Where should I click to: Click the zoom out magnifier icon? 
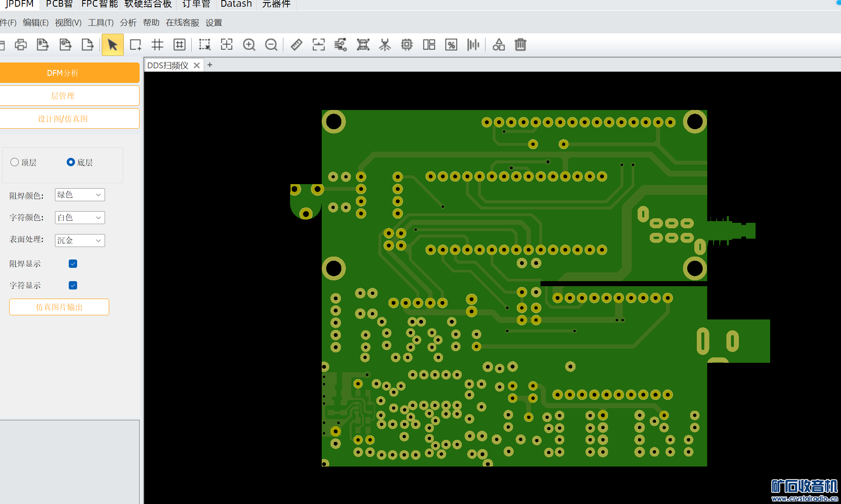pos(271,45)
